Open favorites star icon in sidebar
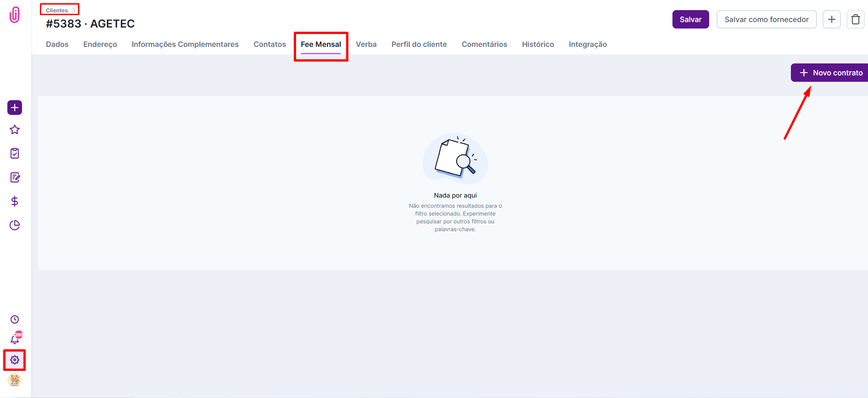868x398 pixels. coord(15,130)
